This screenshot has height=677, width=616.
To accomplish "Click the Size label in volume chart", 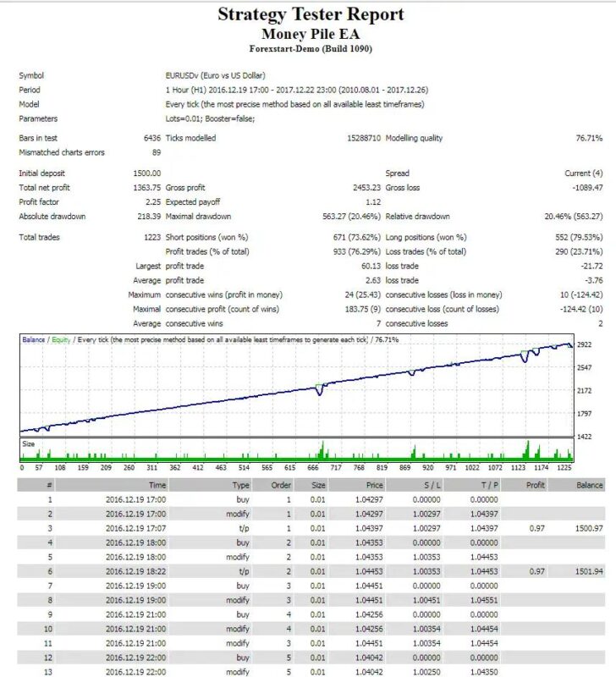I will 28,443.
